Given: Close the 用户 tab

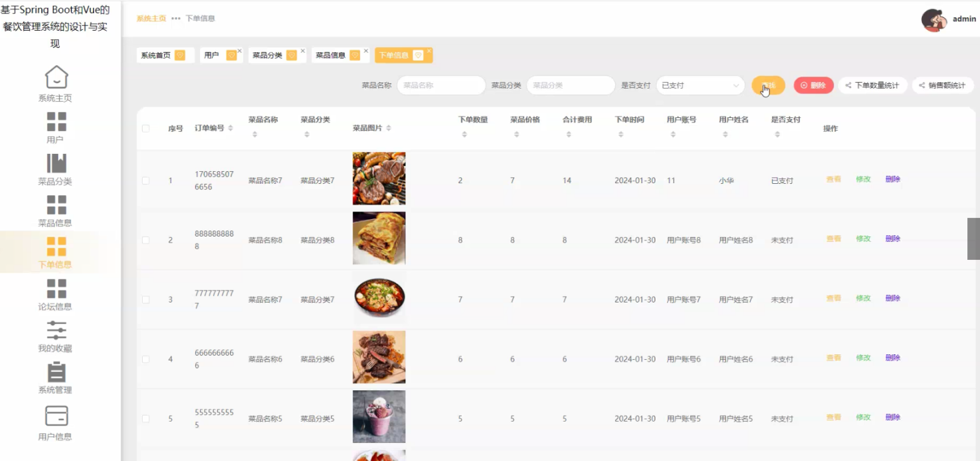Looking at the screenshot, I should point(240,51).
